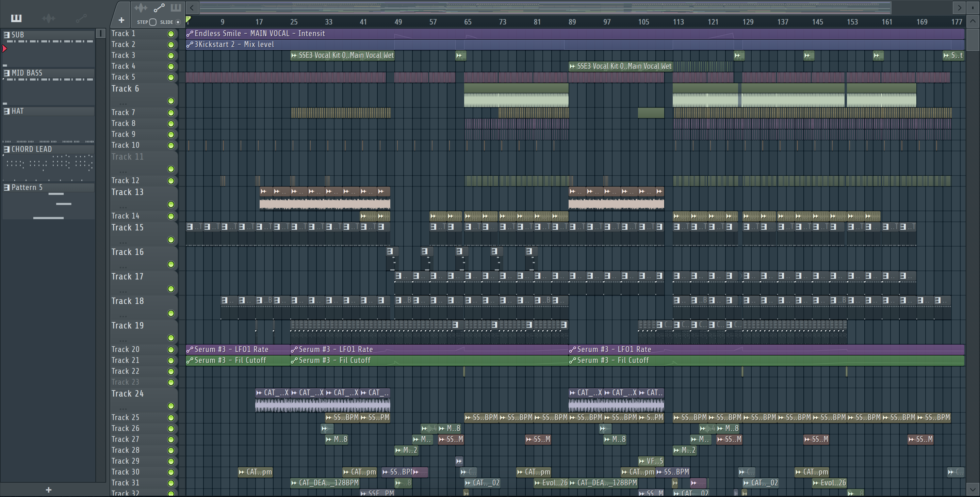Click the up arrow of vertical scrollbar
980x497 pixels.
(973, 21)
